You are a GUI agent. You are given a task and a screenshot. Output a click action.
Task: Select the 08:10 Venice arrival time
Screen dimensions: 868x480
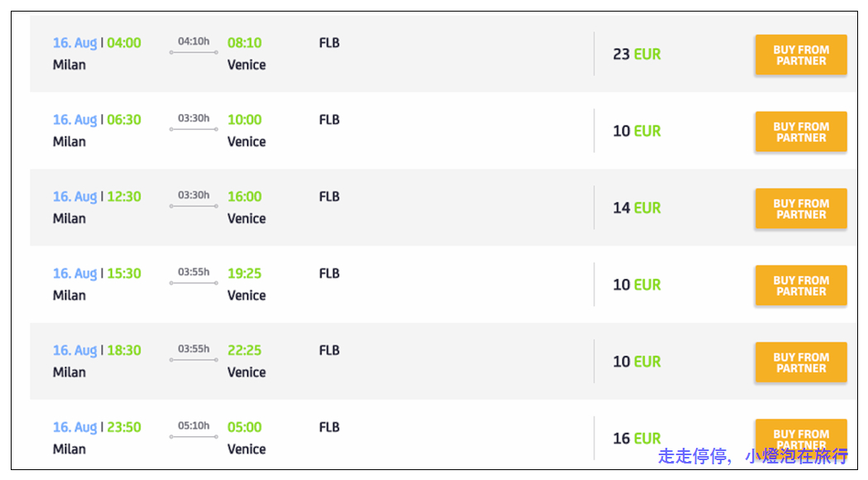pos(245,43)
